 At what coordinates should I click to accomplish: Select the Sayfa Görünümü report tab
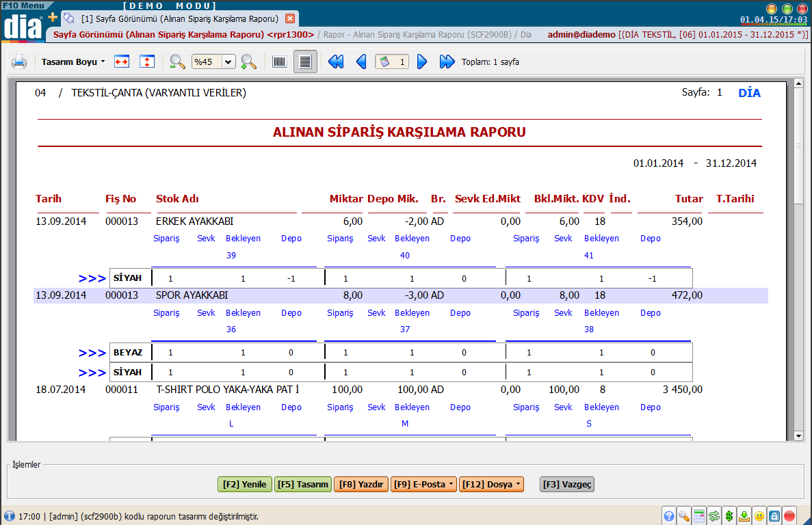[180, 18]
